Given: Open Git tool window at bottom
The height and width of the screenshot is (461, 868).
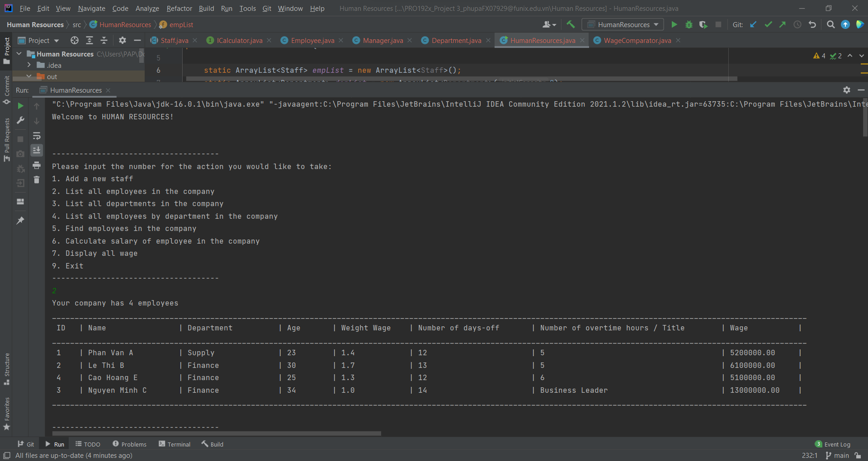Looking at the screenshot, I should tap(26, 444).
